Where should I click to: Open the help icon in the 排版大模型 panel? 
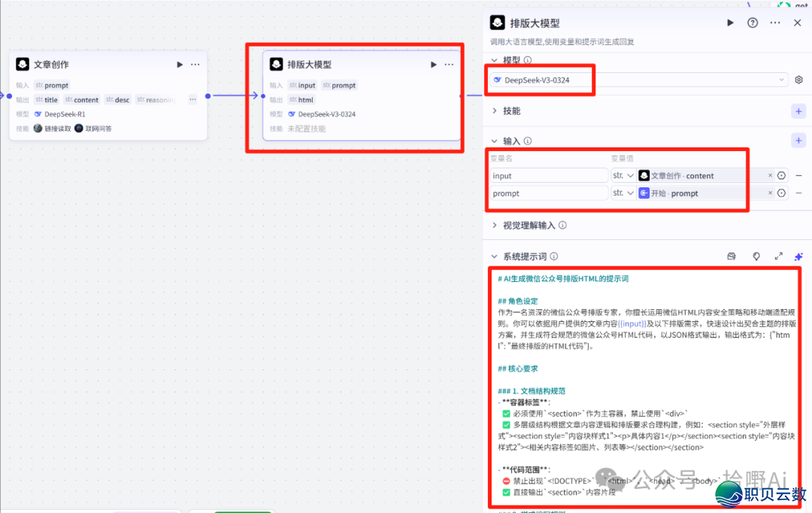point(753,23)
